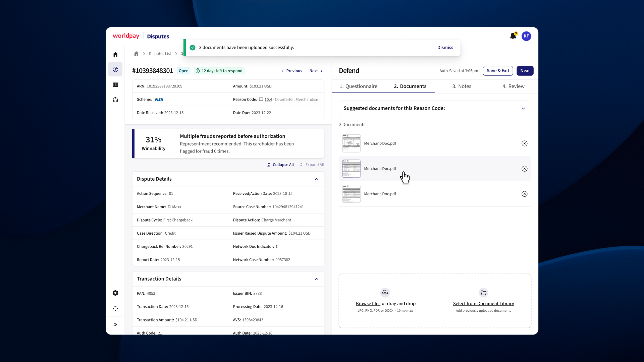644x362 pixels.
Task: Open the KF user avatar menu
Action: point(526,36)
